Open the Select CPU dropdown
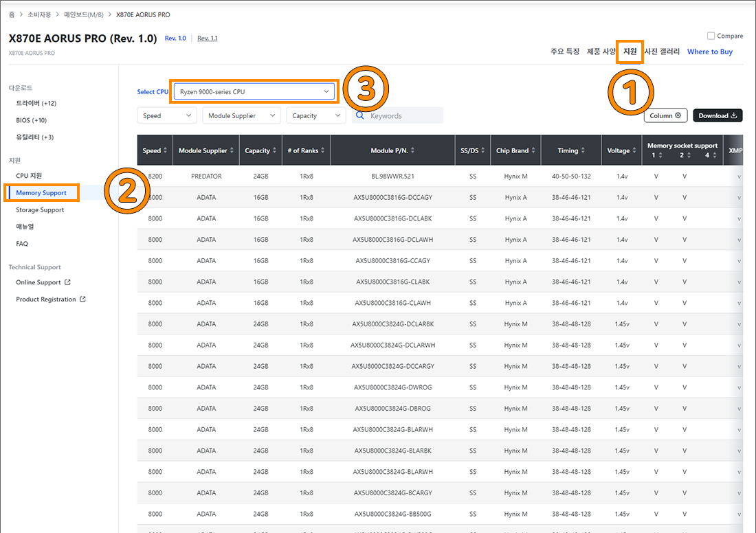This screenshot has width=756, height=533. 254,91
